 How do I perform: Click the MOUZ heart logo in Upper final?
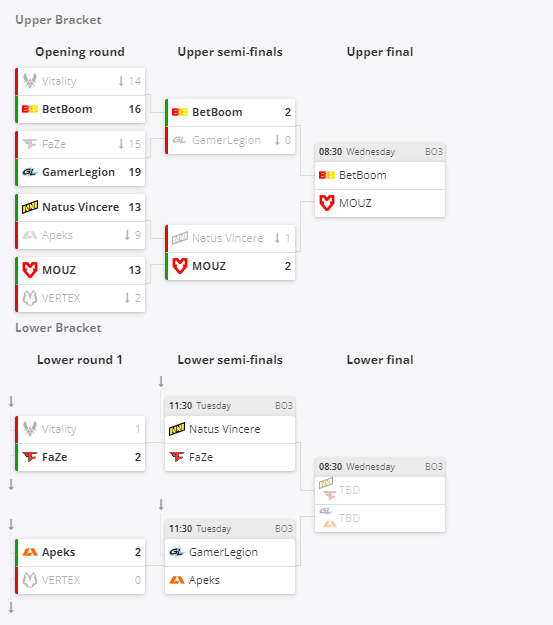click(327, 203)
